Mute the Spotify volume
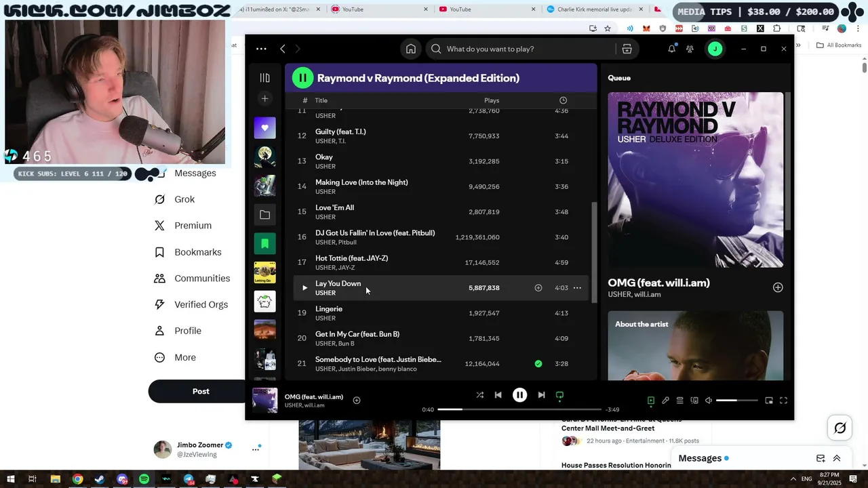Image resolution: width=868 pixels, height=488 pixels. pyautogui.click(x=709, y=401)
